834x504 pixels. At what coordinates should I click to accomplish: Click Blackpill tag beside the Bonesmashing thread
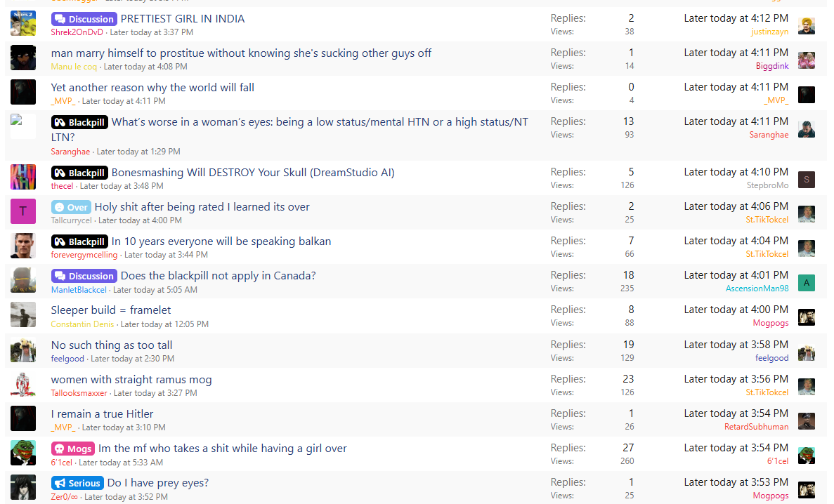(79, 173)
